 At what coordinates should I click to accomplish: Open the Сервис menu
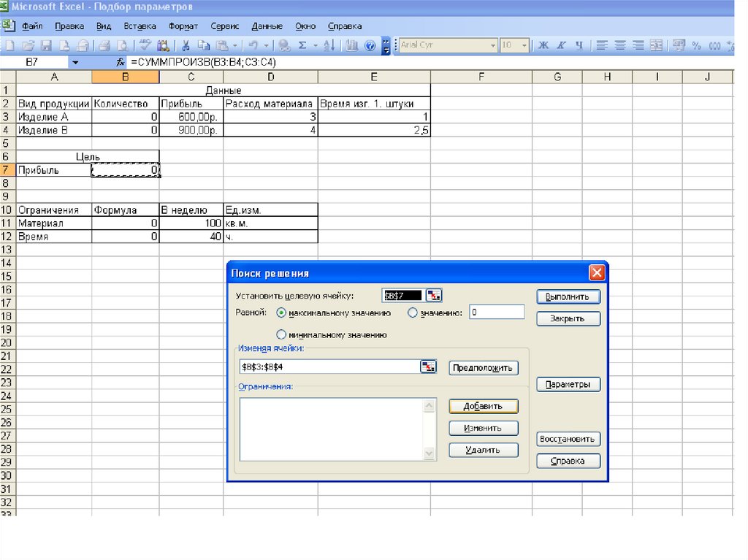pos(224,26)
